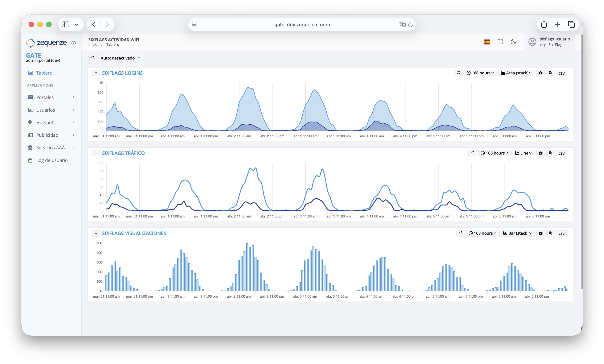This screenshot has width=604, height=364.
Task: Click the csv export button on VISUALIZACIONES
Action: (561, 233)
